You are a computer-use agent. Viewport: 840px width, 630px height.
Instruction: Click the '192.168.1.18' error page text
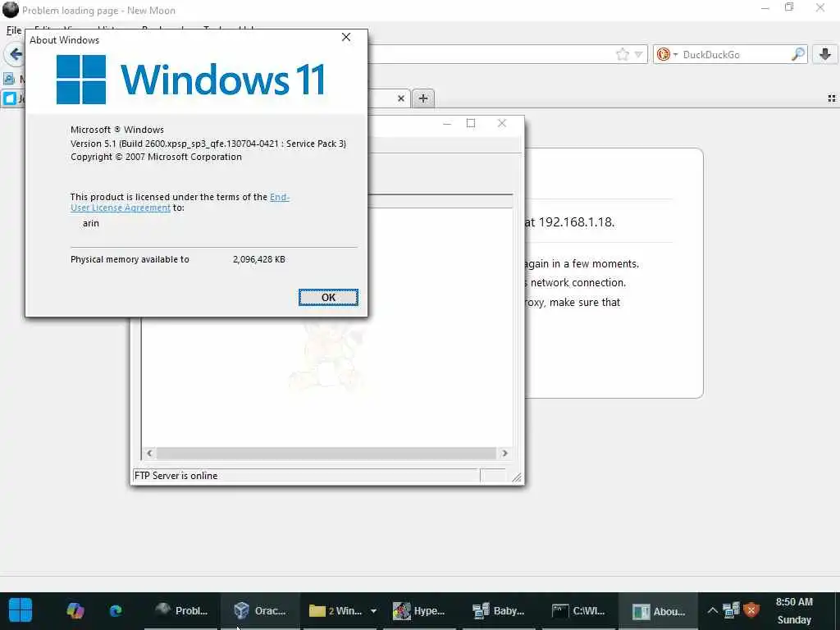pos(577,221)
